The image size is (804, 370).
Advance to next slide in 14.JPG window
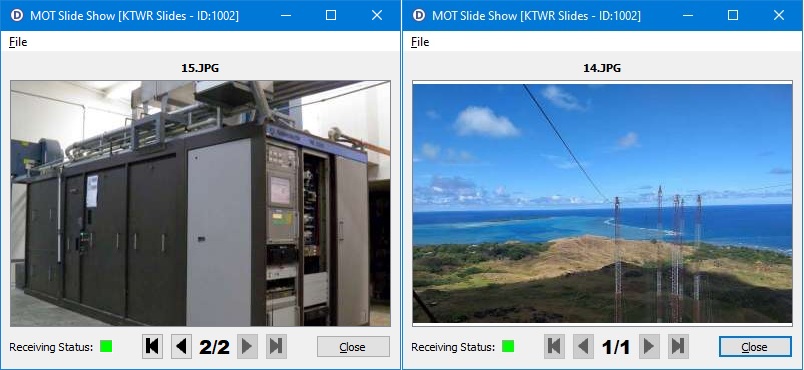649,346
